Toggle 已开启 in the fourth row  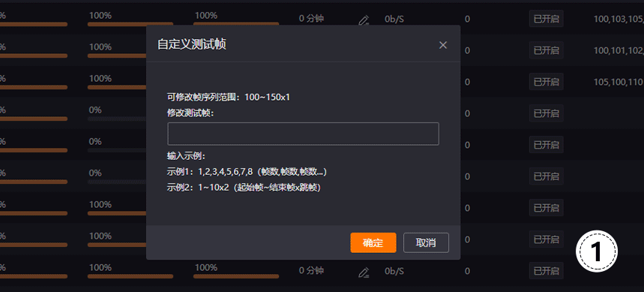point(547,113)
